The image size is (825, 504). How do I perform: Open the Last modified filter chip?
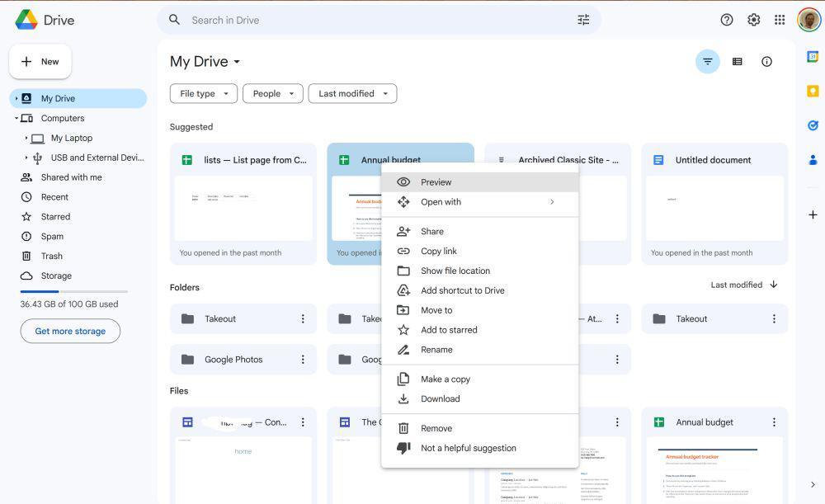[352, 94]
